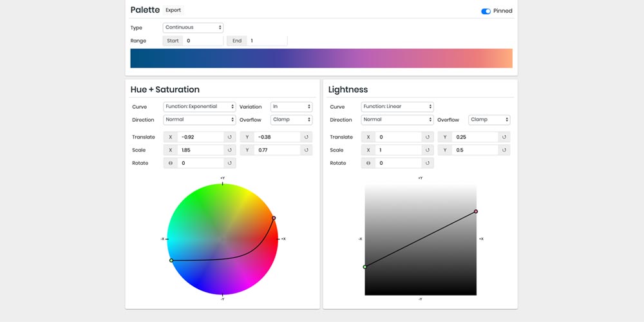Open Lightness Overflow dropdown
The width and height of the screenshot is (644, 322).
[x=489, y=120]
